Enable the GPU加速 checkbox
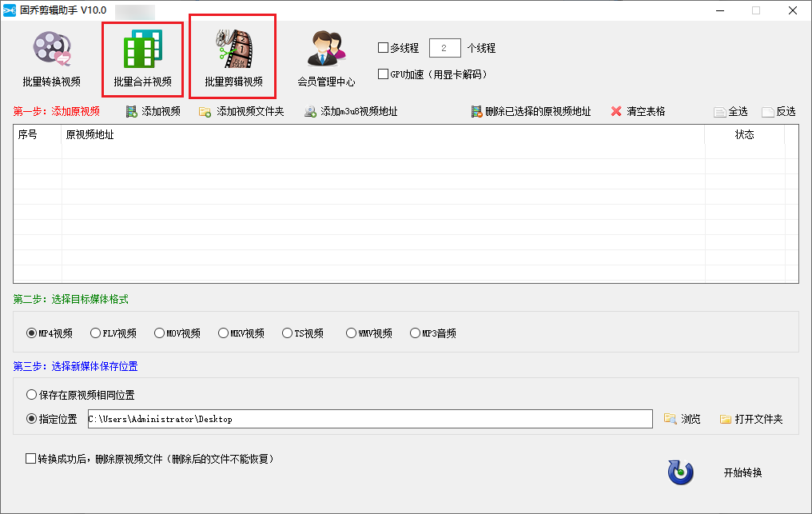 pos(384,74)
